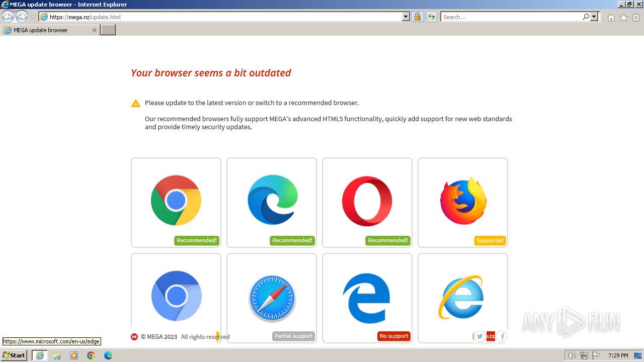Pick the Firefox browser card
The width and height of the screenshot is (644, 362).
click(463, 203)
